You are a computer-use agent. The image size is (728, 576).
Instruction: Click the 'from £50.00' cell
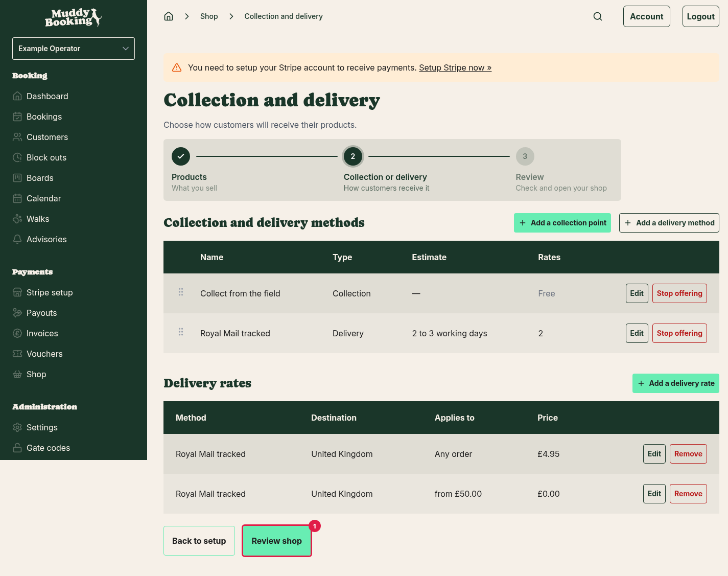click(x=458, y=494)
